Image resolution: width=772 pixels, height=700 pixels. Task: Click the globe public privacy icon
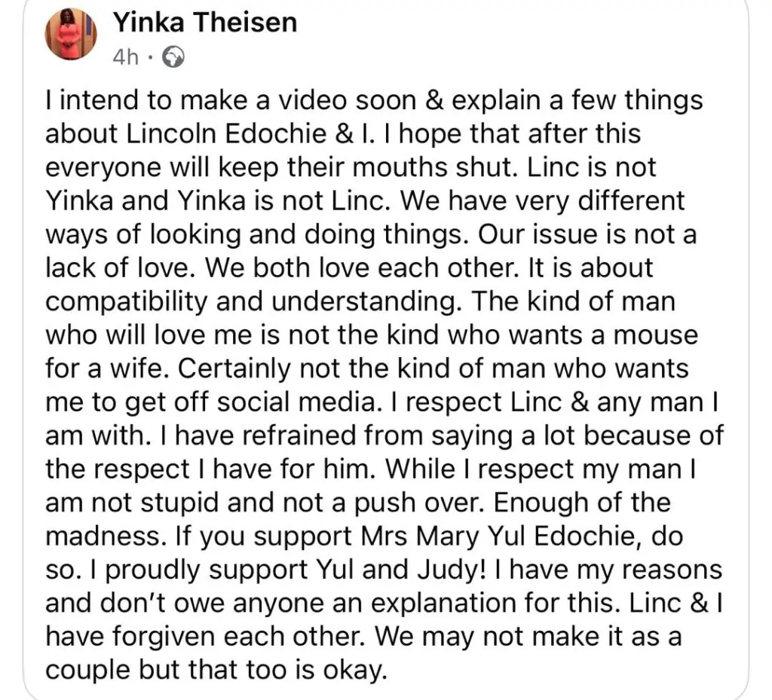[x=172, y=58]
